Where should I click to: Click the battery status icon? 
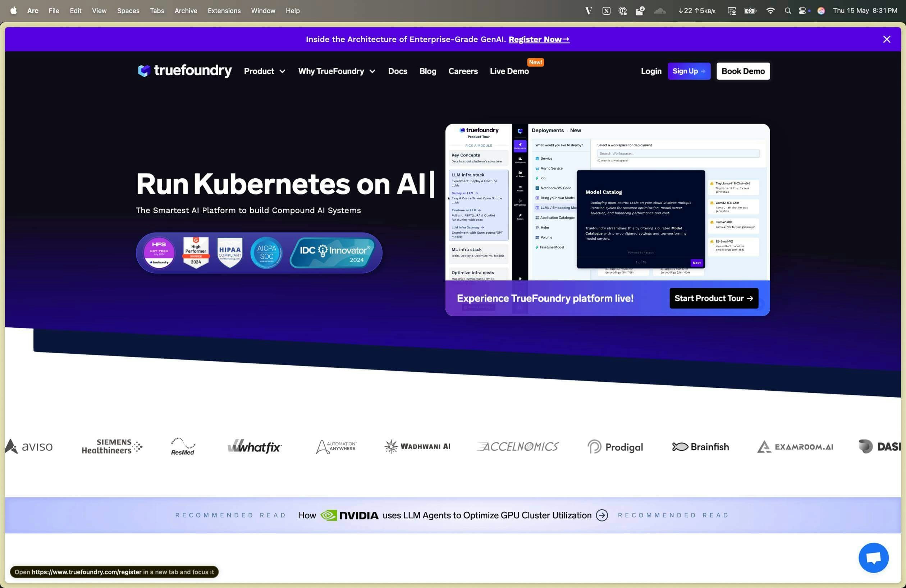(x=750, y=11)
